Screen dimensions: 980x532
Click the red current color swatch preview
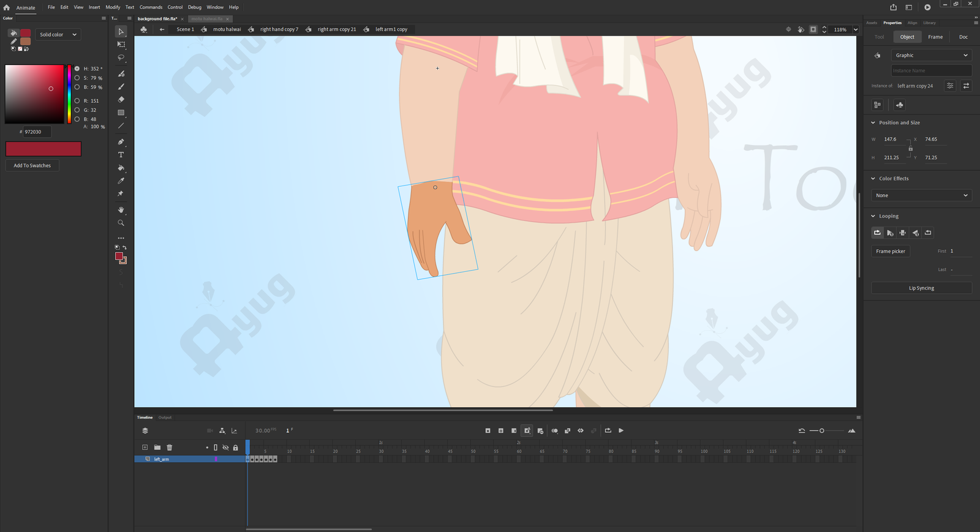tap(43, 149)
